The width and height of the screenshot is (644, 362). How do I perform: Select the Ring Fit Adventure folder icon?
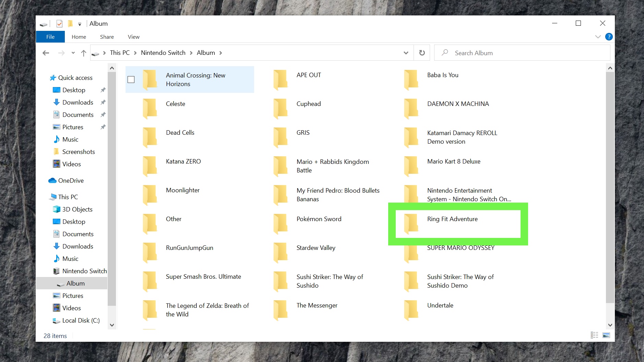411,224
